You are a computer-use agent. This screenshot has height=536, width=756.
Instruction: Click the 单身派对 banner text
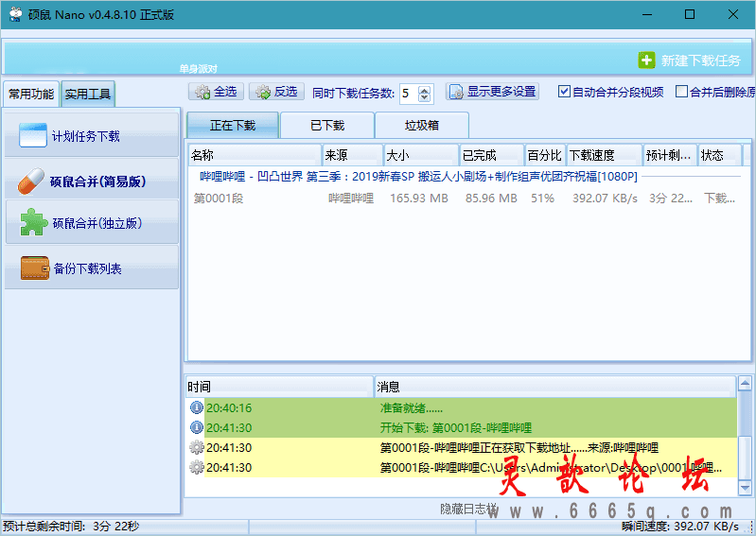click(x=198, y=69)
